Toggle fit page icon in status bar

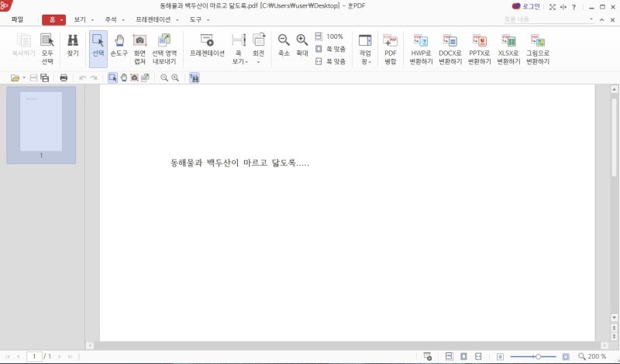tap(463, 356)
